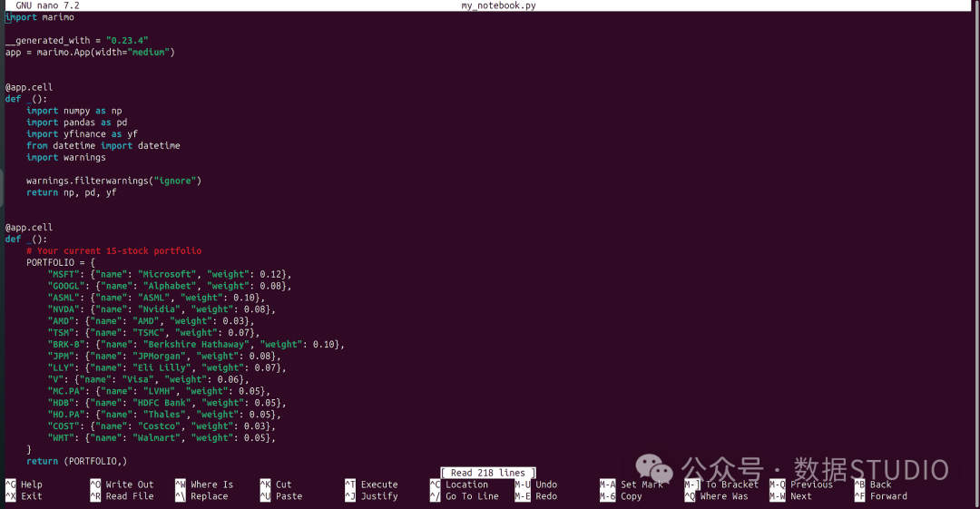Click the 'import pandas as pd' line
The width and height of the screenshot is (980, 509).
77,122
